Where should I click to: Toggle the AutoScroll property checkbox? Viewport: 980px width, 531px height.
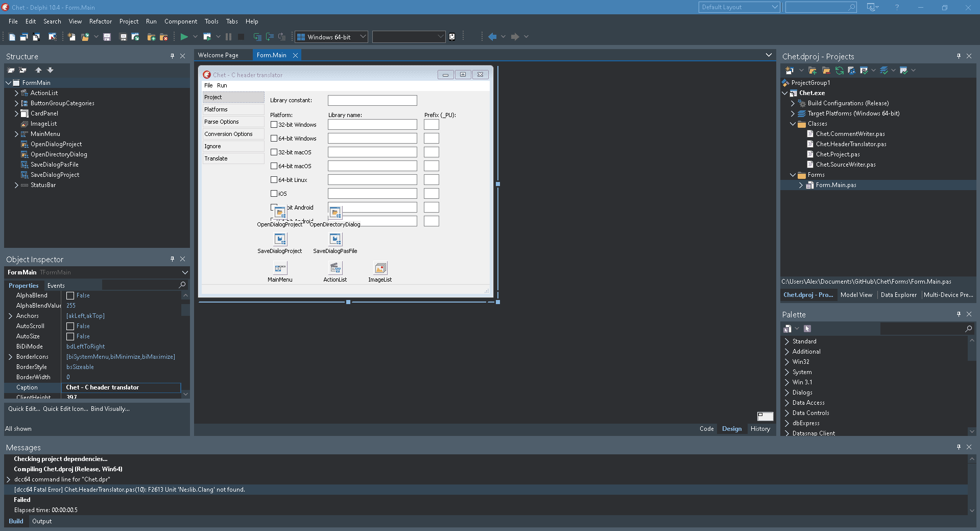[x=70, y=327]
